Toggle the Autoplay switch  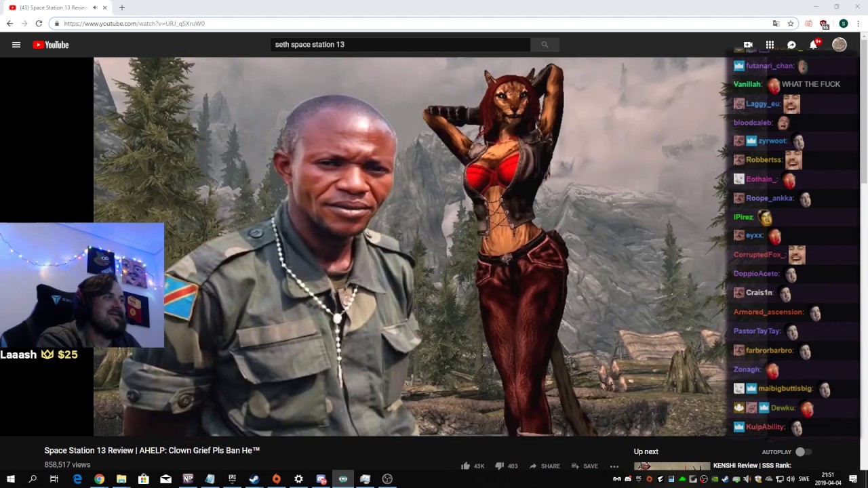coord(803,452)
